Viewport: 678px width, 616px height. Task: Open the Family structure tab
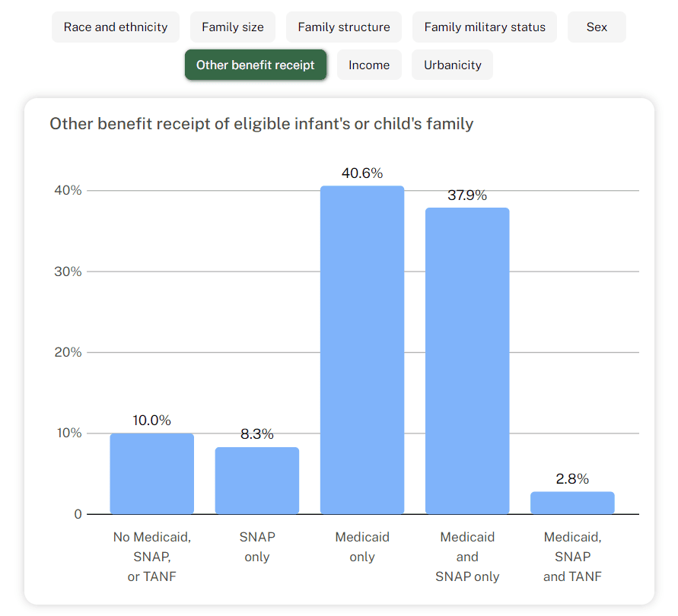click(344, 27)
